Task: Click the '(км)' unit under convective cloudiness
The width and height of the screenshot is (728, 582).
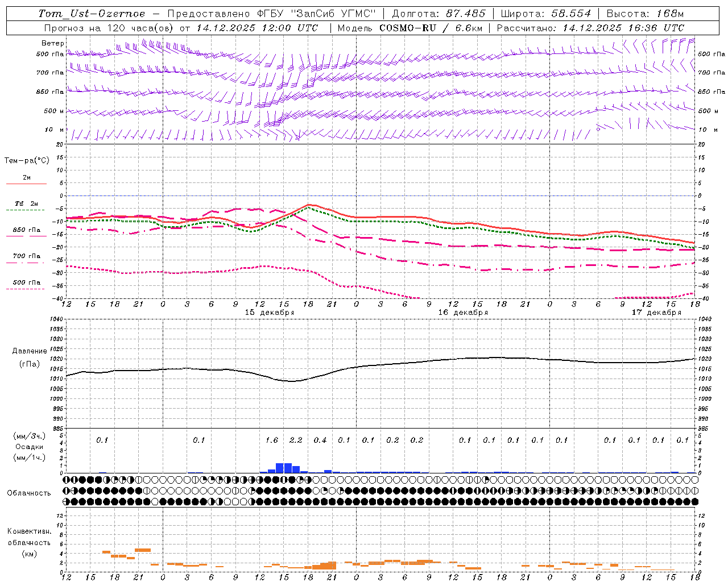Action: click(x=29, y=554)
